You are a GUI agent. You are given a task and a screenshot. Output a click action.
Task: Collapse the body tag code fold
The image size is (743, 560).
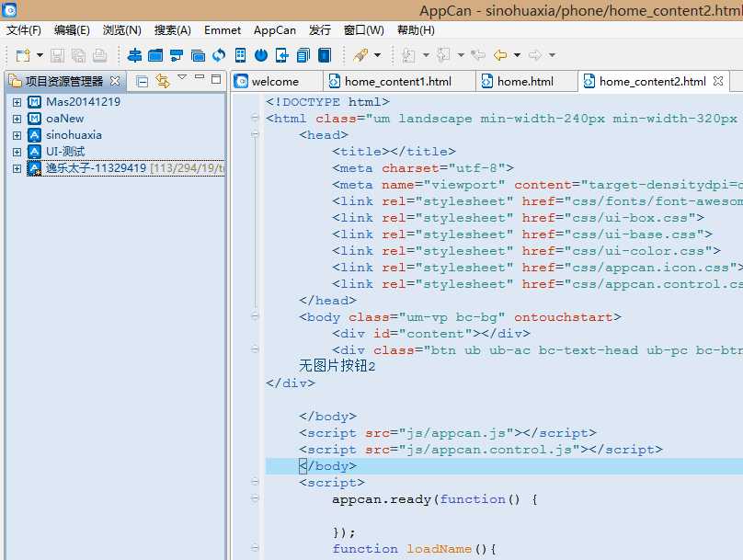pyautogui.click(x=255, y=316)
